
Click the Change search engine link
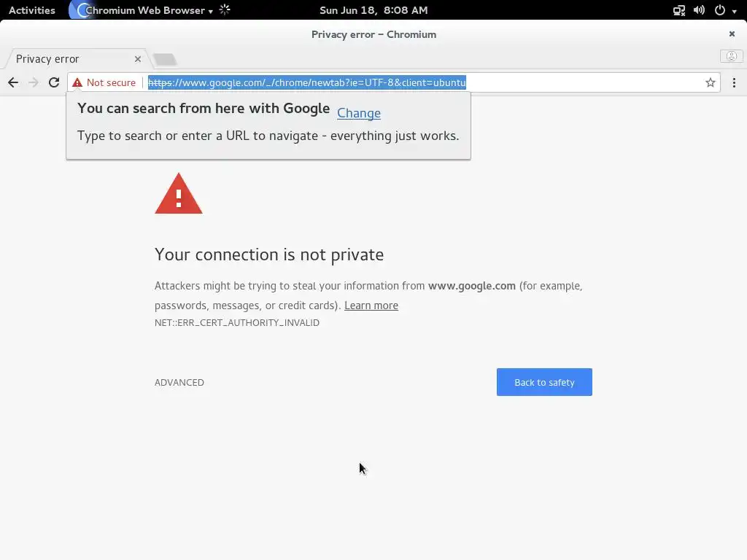(359, 113)
